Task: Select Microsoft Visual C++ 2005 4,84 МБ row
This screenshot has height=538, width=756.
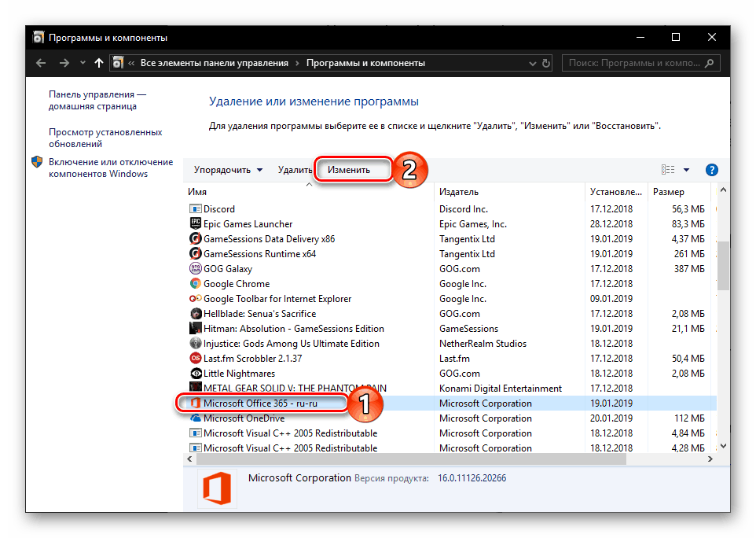Action: click(x=450, y=433)
